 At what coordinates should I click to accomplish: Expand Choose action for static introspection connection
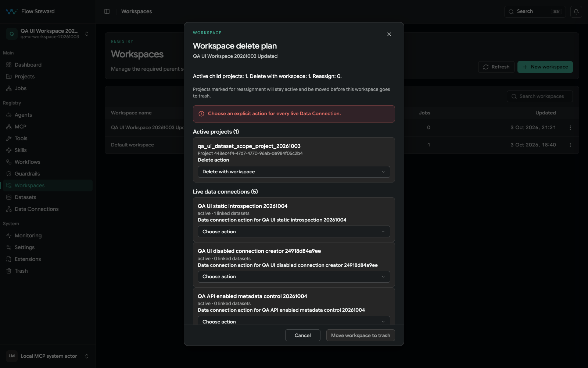[294, 231]
